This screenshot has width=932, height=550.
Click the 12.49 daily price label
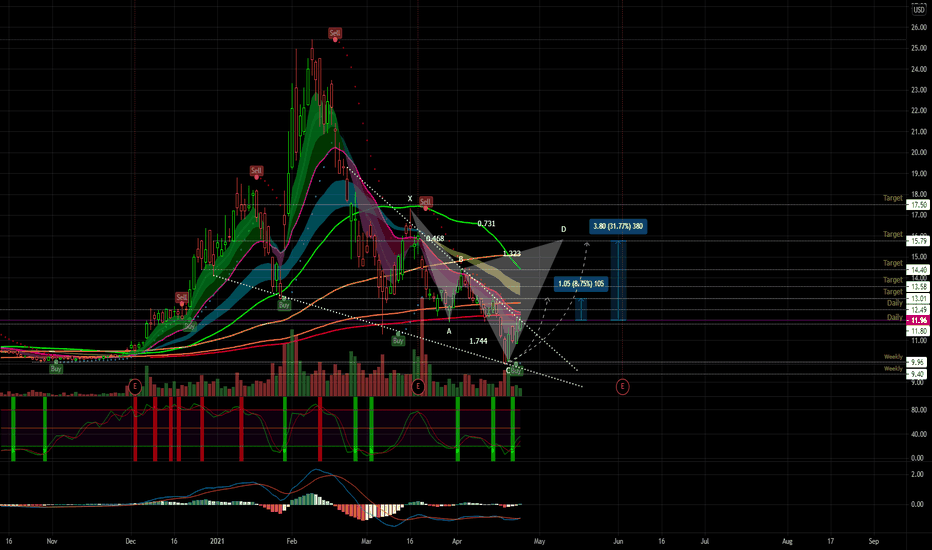coord(917,310)
